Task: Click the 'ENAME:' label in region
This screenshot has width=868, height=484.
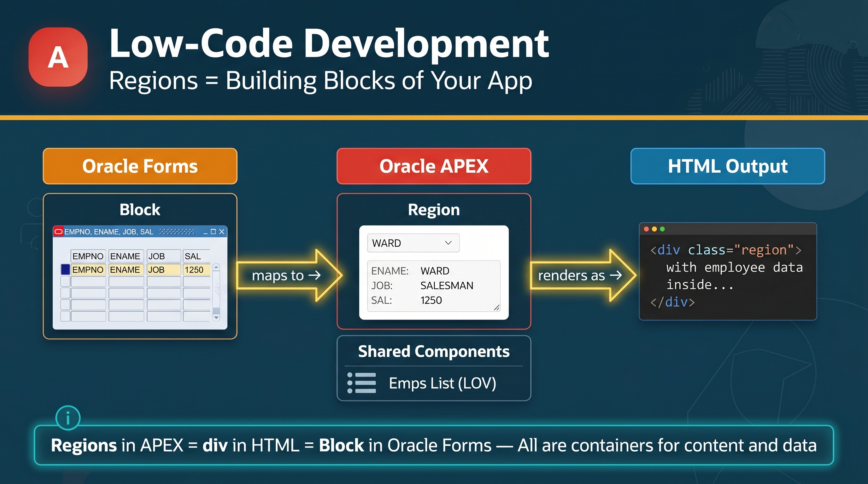Action: [x=390, y=271]
